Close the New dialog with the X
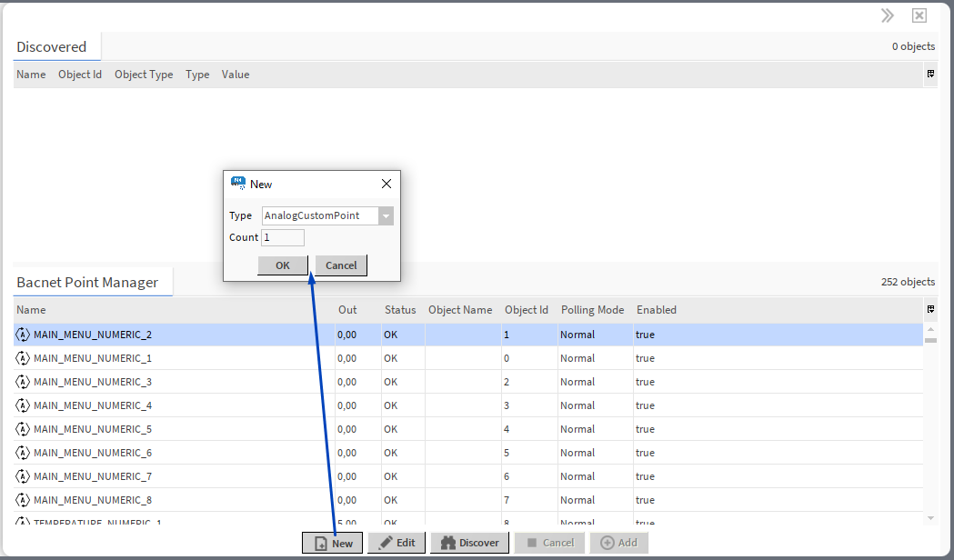 point(387,184)
